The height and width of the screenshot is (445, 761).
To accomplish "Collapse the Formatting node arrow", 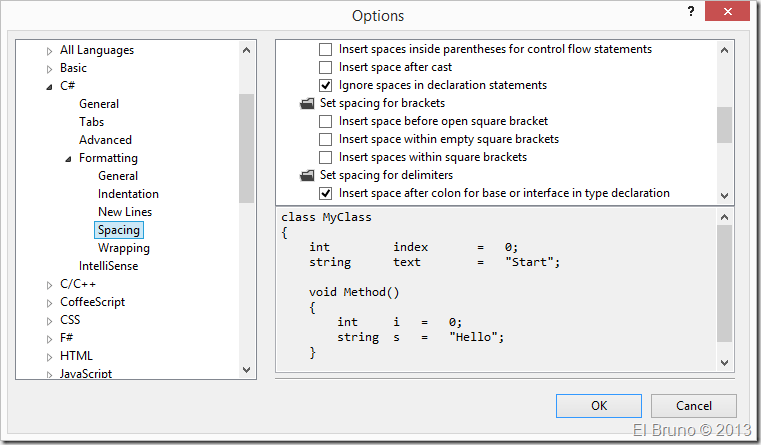I will (x=68, y=159).
